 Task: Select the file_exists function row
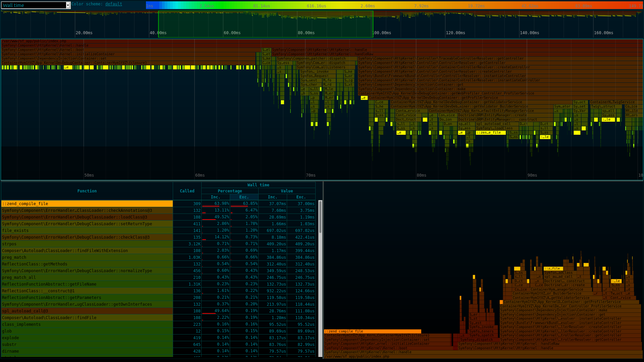click(x=87, y=231)
